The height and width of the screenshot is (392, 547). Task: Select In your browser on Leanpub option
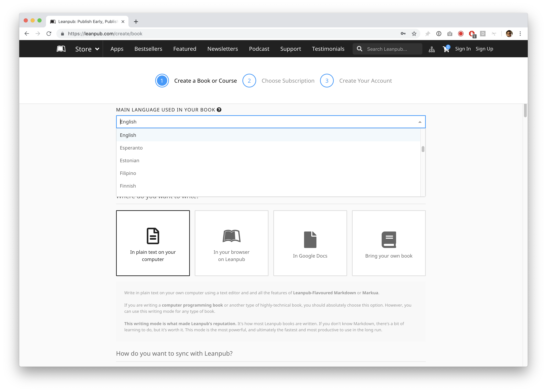[x=232, y=243]
